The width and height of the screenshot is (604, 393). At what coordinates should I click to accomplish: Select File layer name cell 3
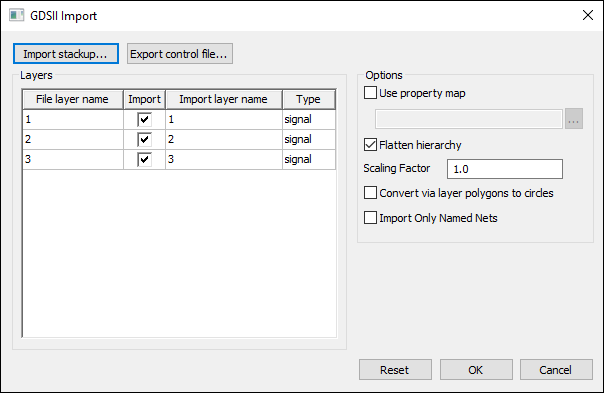coord(73,160)
